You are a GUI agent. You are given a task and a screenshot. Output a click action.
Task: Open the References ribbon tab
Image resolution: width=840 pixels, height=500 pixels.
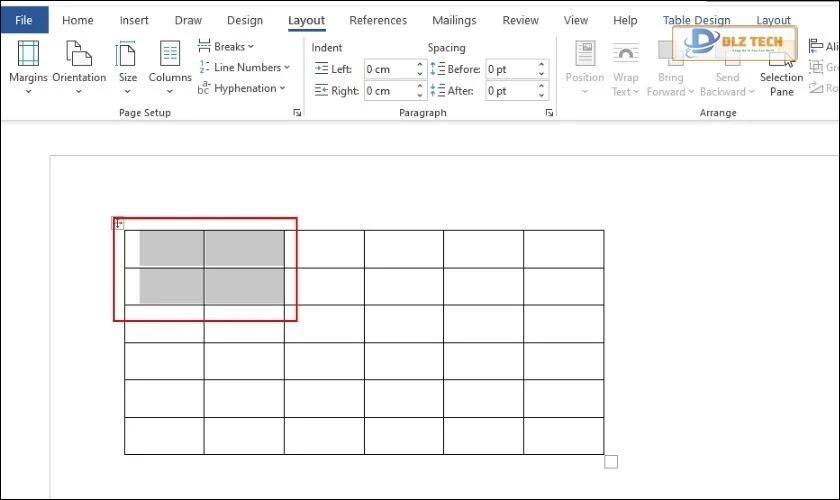[377, 20]
